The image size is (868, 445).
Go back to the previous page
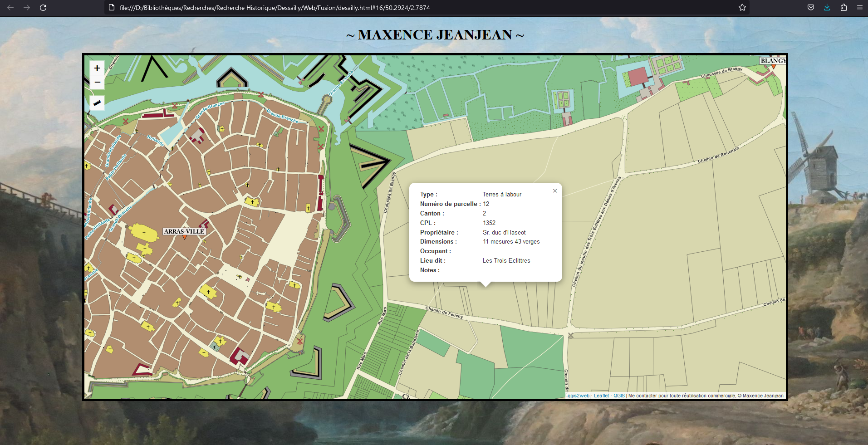[10, 8]
